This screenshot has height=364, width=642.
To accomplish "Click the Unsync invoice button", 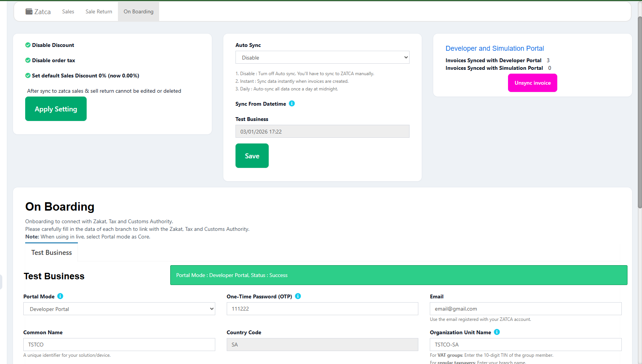I will pos(532,83).
